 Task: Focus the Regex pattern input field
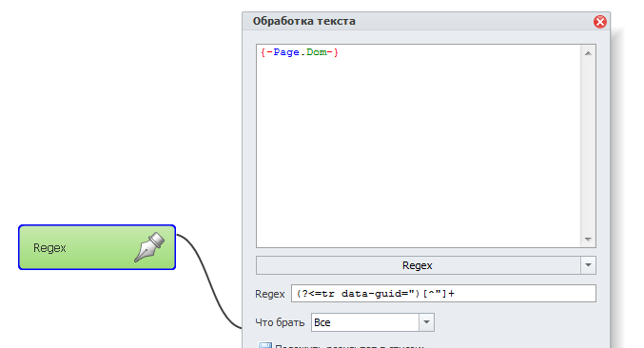[443, 294]
